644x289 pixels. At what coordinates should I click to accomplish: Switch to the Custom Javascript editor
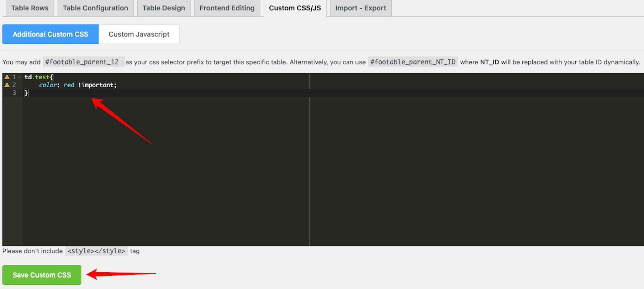click(x=139, y=34)
